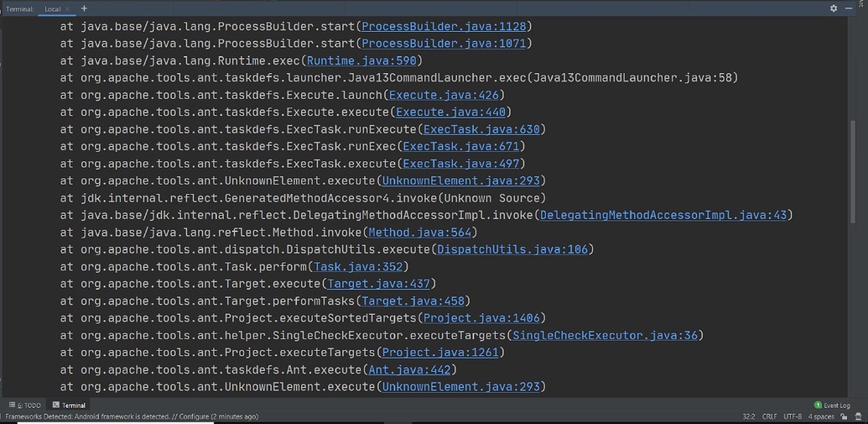Screen dimensions: 868x424
Task: Open the terminal settings gear icon
Action: 834,8
